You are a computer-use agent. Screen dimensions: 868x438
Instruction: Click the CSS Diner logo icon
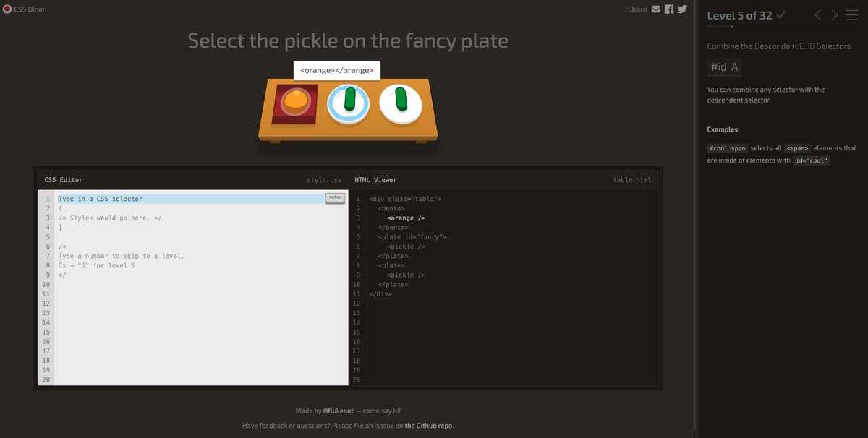[7, 9]
